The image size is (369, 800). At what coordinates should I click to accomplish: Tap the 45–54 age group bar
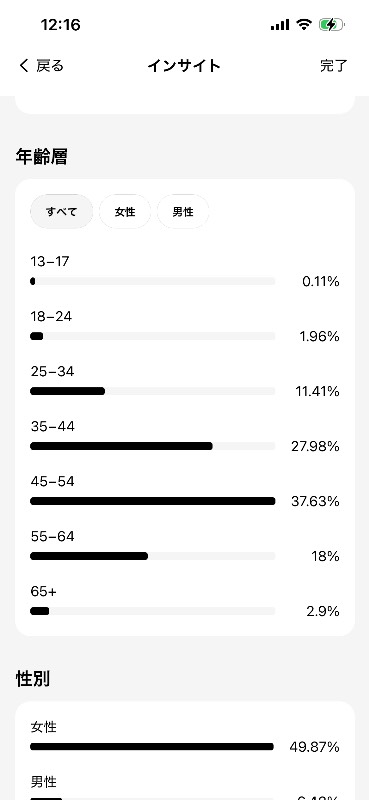[x=153, y=502]
